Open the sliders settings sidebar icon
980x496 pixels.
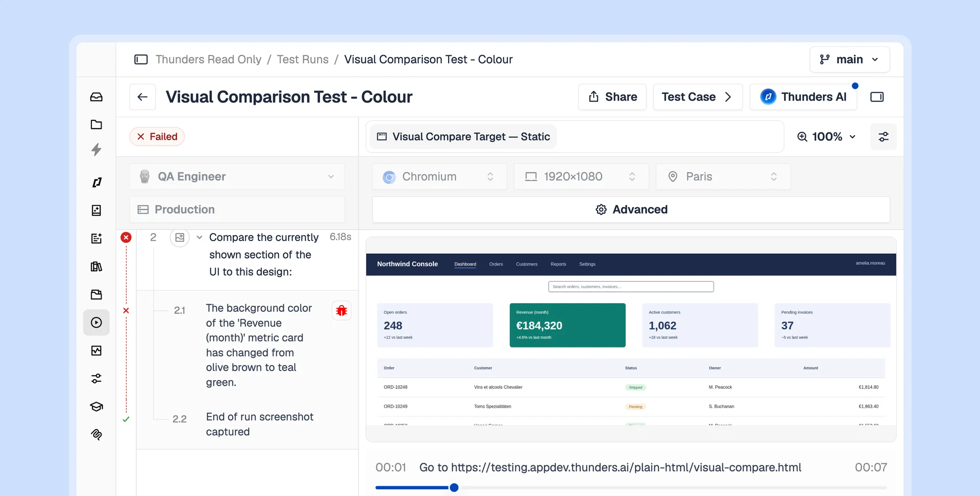pyautogui.click(x=96, y=379)
